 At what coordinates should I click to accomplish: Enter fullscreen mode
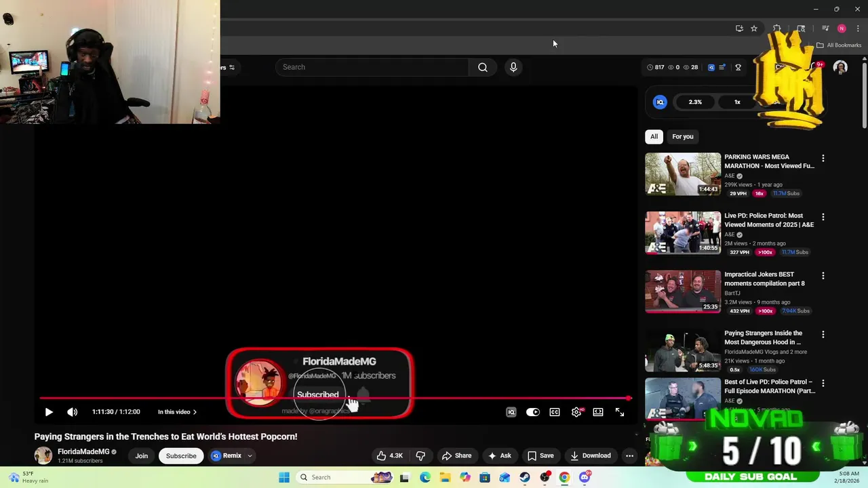(620, 412)
